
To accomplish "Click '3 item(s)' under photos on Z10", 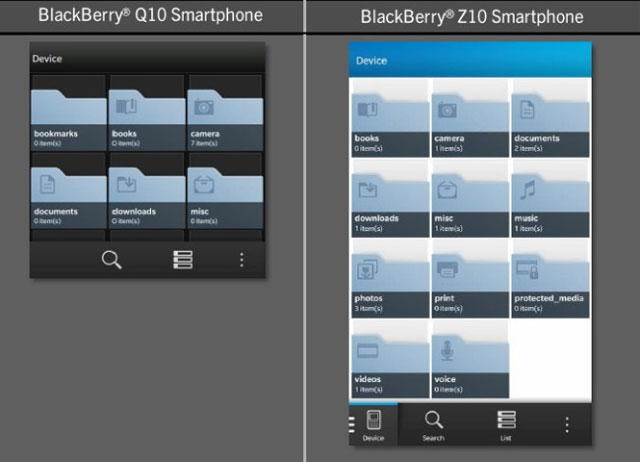I will tap(368, 308).
